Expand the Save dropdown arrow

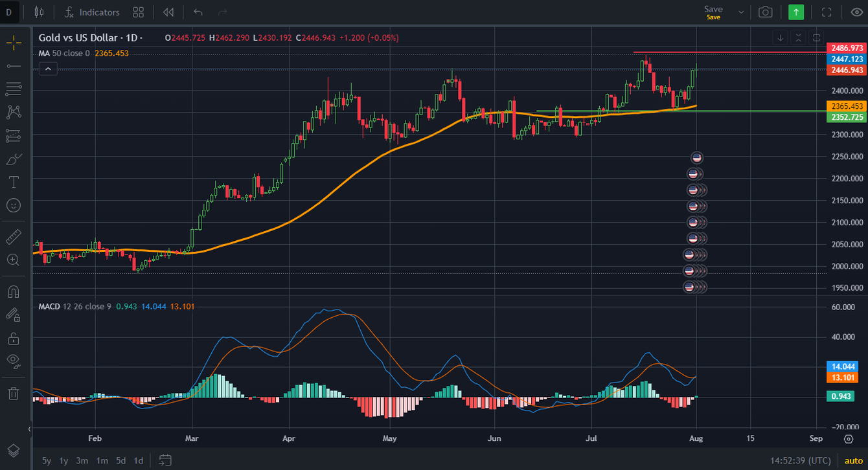[740, 12]
